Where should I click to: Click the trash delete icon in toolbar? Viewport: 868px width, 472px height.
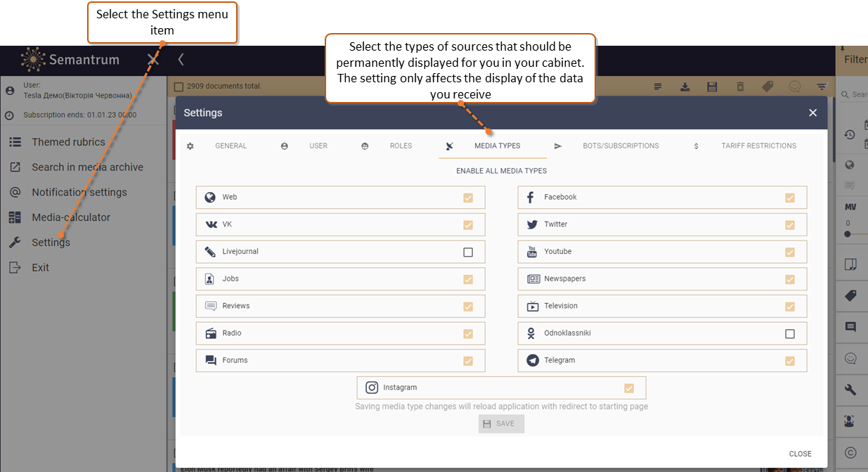point(739,87)
